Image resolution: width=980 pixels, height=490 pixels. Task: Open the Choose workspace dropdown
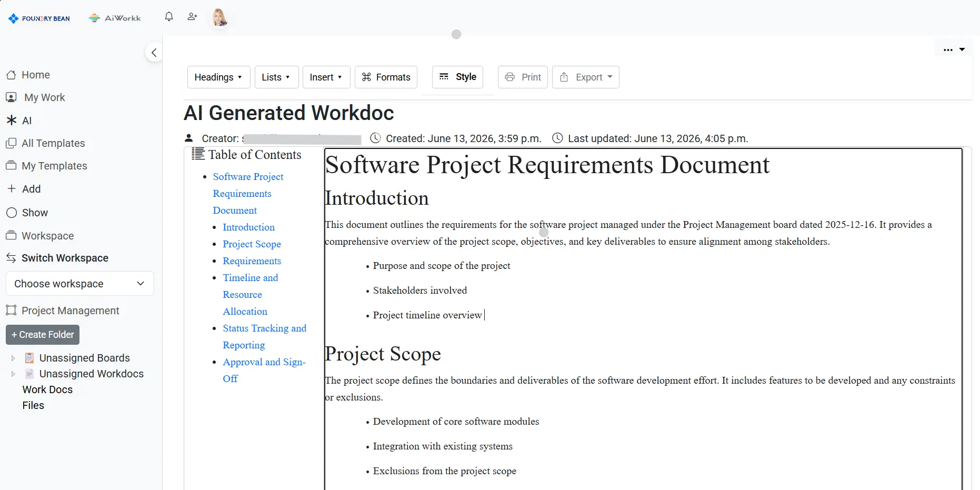pos(80,284)
